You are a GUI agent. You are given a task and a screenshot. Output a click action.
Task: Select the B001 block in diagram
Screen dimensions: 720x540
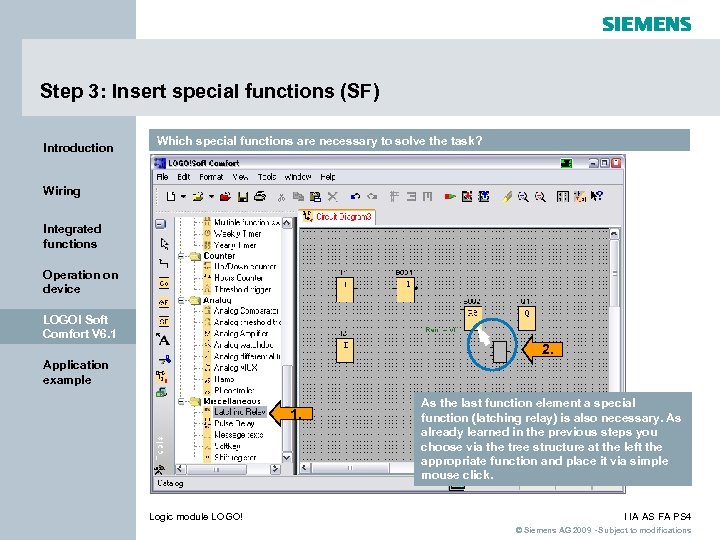406,289
